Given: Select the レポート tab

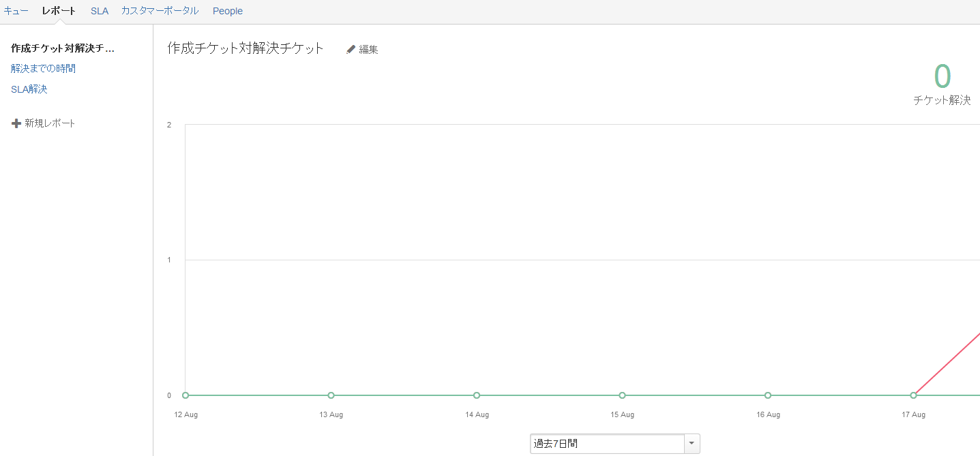Looking at the screenshot, I should click(x=59, y=11).
